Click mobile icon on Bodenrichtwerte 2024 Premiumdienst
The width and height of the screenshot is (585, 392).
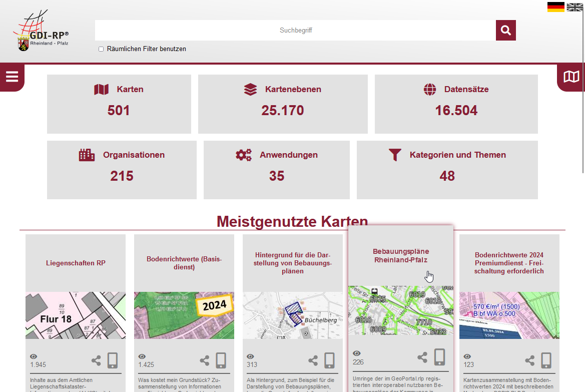[546, 360]
